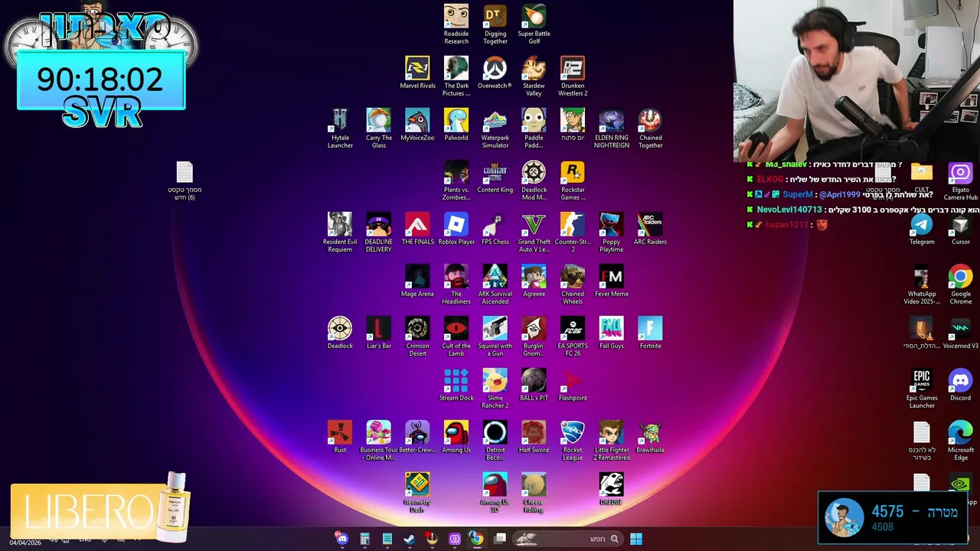Image resolution: width=980 pixels, height=551 pixels.
Task: Open the Roadside Research desktop shortcut
Action: (456, 24)
